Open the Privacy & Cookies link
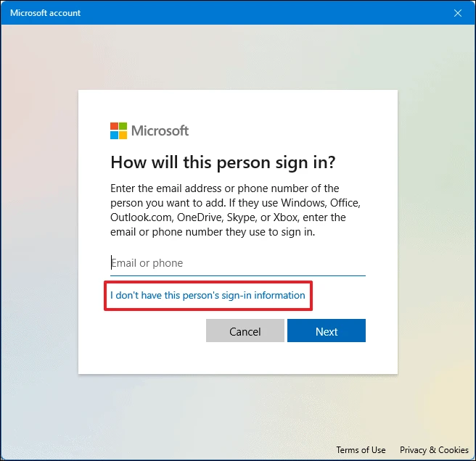 434,450
